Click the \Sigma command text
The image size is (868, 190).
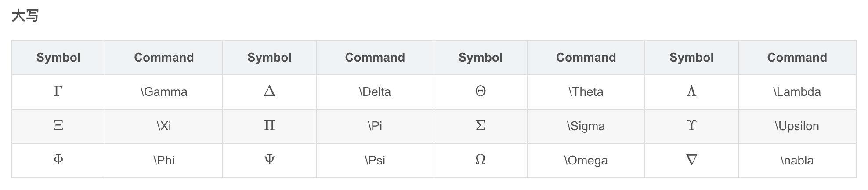(586, 126)
